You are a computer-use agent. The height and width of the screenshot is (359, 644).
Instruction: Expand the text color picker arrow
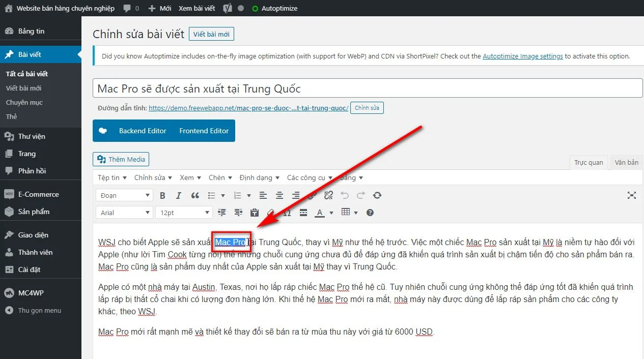[x=331, y=213]
